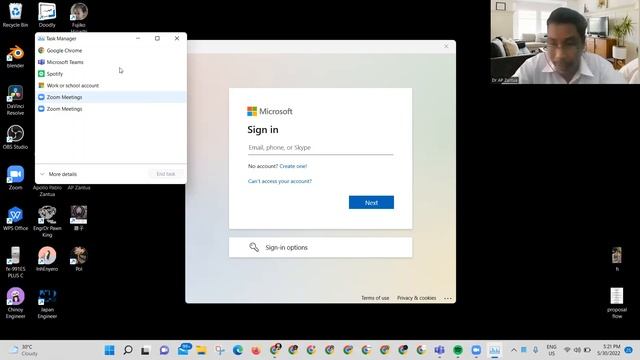
Task: Open Wi-Fi network tray icon
Action: tap(567, 350)
